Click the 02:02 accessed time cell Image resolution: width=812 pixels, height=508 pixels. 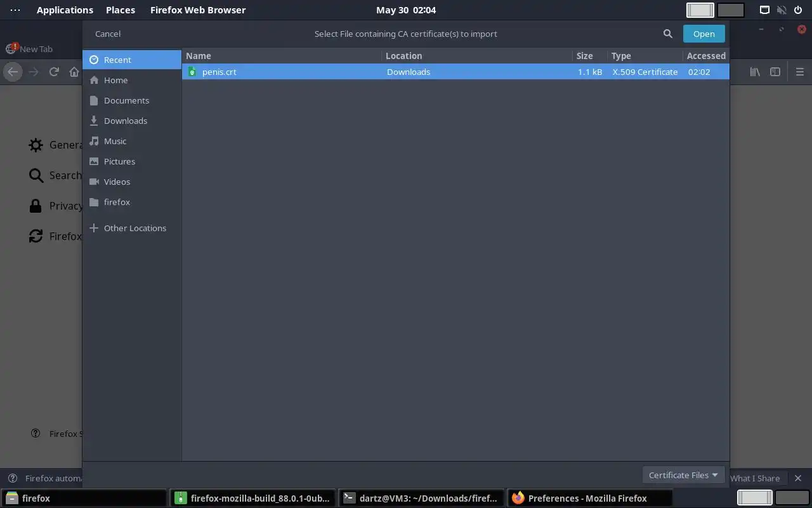click(x=699, y=72)
